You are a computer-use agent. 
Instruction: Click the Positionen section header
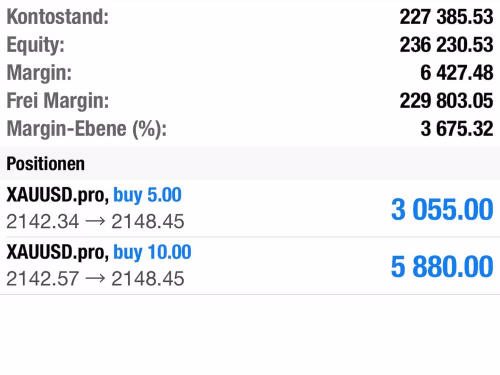click(x=250, y=164)
